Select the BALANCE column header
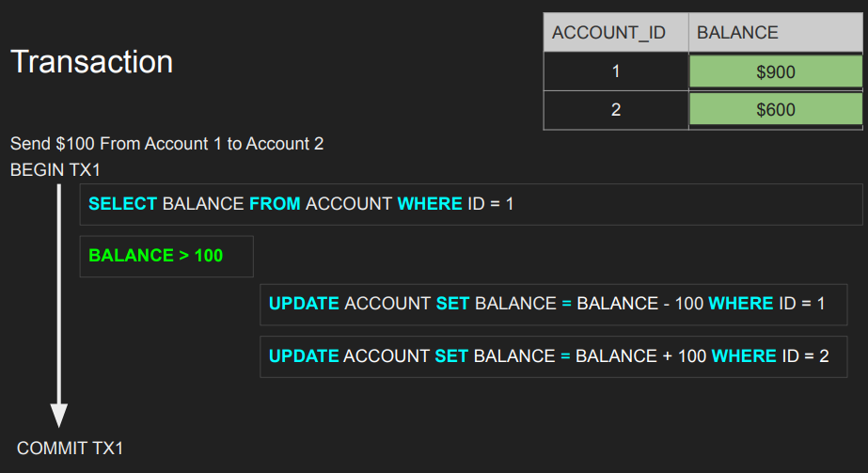This screenshot has height=473, width=868. pyautogui.click(x=775, y=33)
